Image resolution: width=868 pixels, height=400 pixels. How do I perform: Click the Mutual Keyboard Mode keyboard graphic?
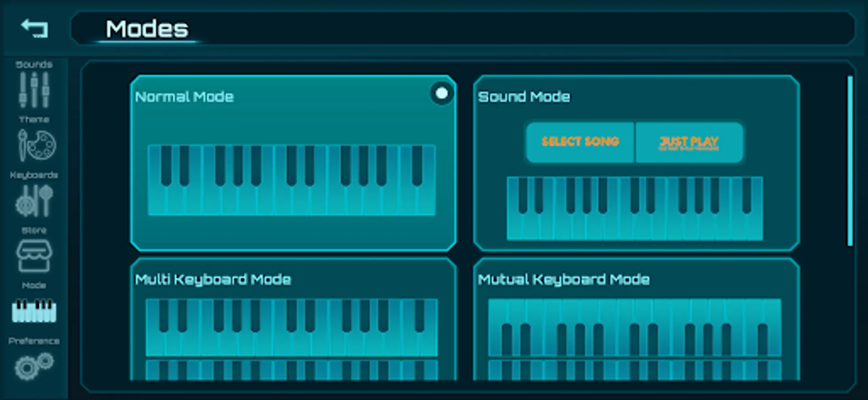tap(635, 338)
